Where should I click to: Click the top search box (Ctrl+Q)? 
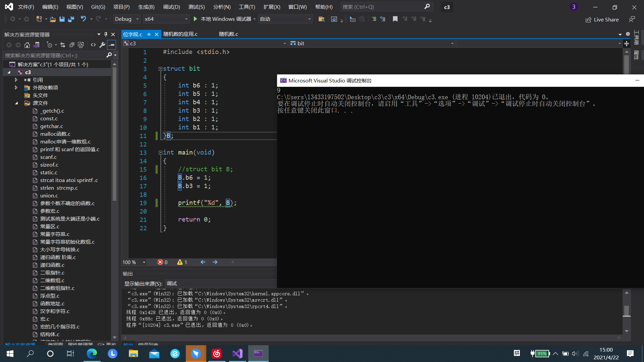tap(387, 7)
